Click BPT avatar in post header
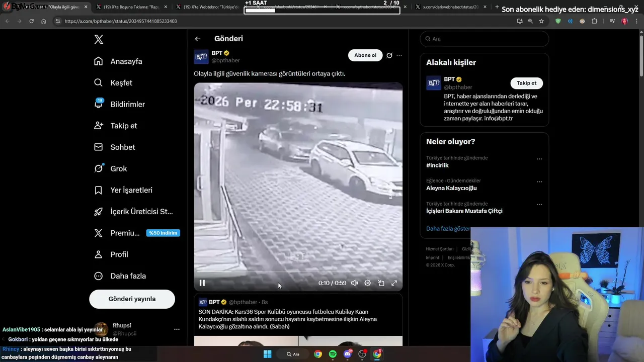 pyautogui.click(x=201, y=57)
